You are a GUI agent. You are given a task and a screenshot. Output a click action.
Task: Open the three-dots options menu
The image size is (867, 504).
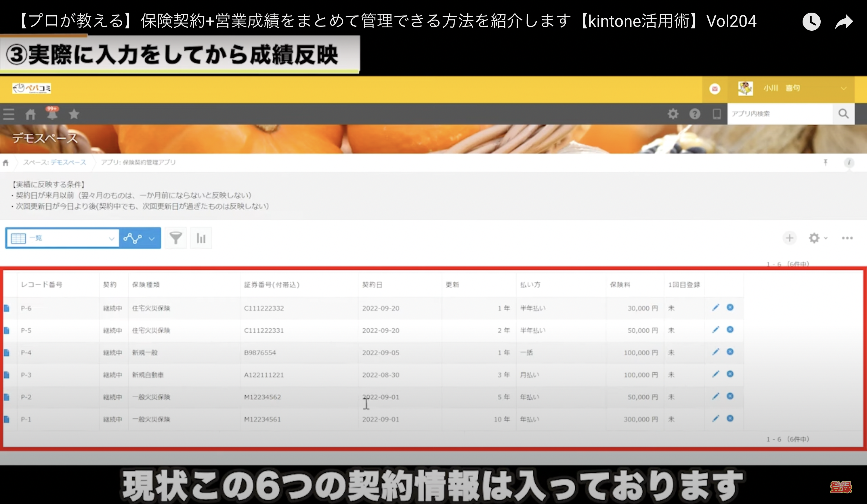point(847,238)
